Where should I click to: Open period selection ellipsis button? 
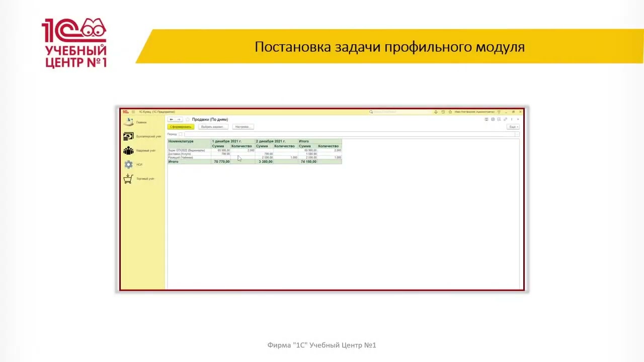(517, 134)
